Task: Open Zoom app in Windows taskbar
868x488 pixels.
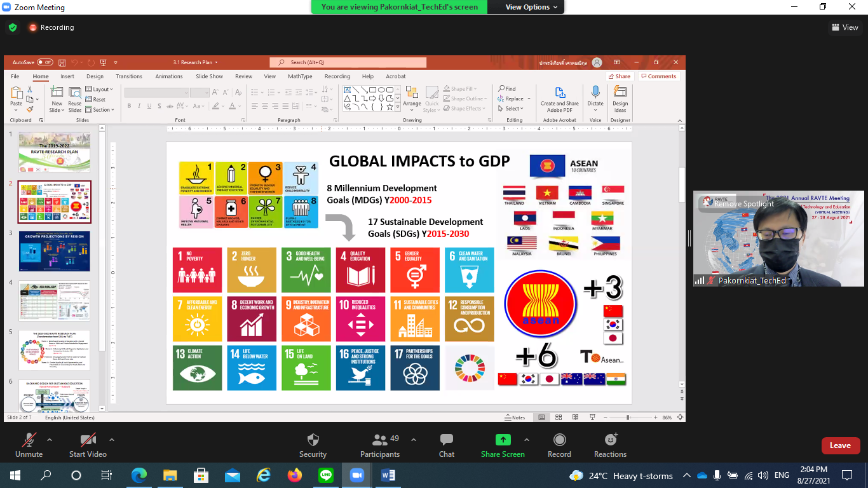Action: 356,475
